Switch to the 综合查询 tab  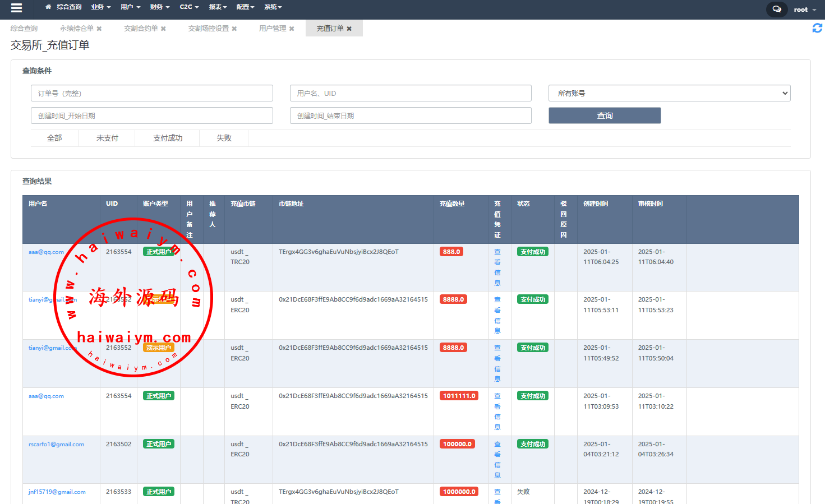point(24,29)
